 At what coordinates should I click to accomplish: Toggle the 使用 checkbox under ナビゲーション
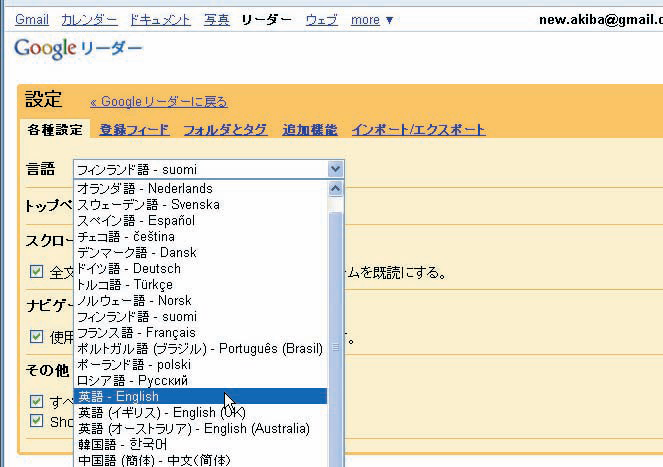[x=36, y=336]
